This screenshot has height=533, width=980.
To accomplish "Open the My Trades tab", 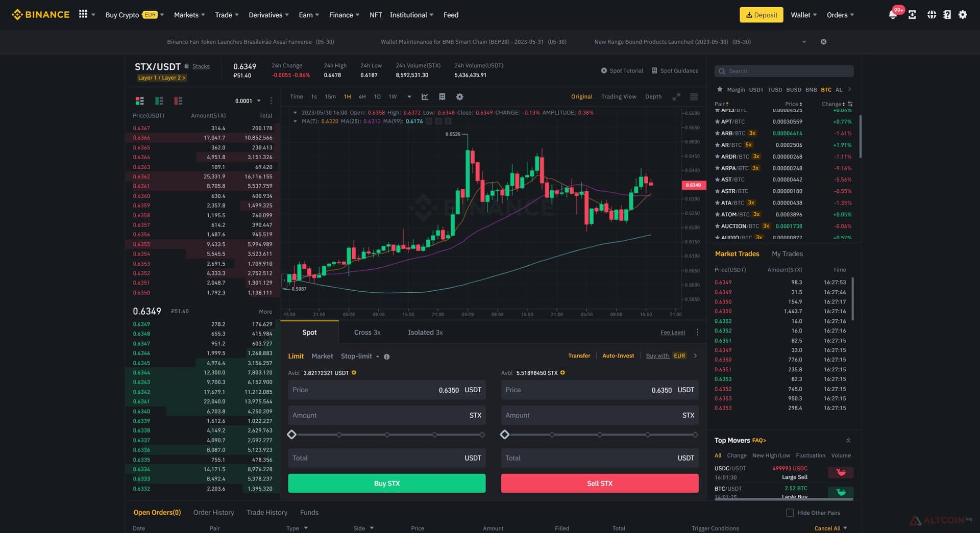I will point(787,253).
